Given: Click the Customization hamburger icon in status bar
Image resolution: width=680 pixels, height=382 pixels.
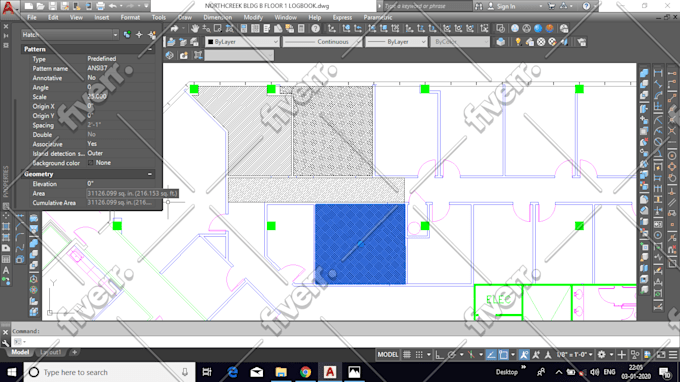Looking at the screenshot, I should (x=673, y=355).
